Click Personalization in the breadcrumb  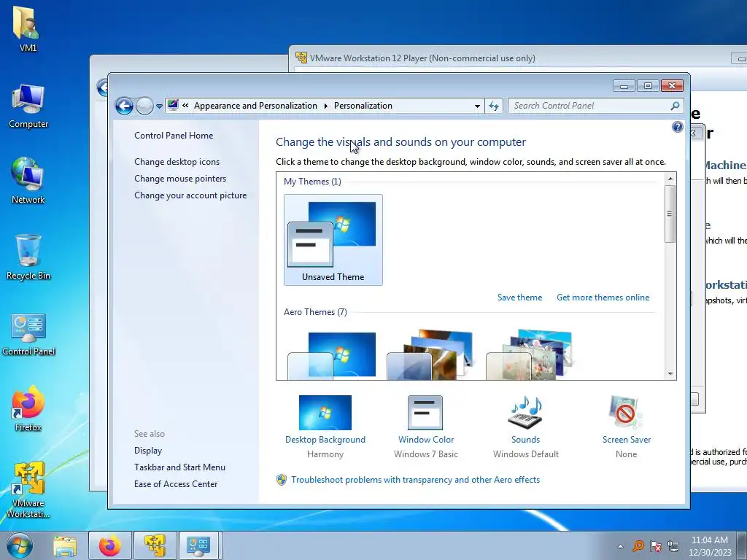coord(363,106)
